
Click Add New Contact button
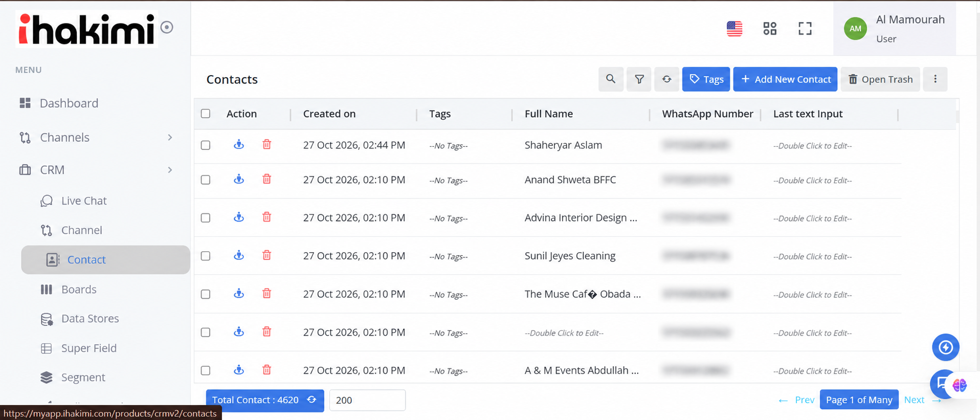[785, 79]
